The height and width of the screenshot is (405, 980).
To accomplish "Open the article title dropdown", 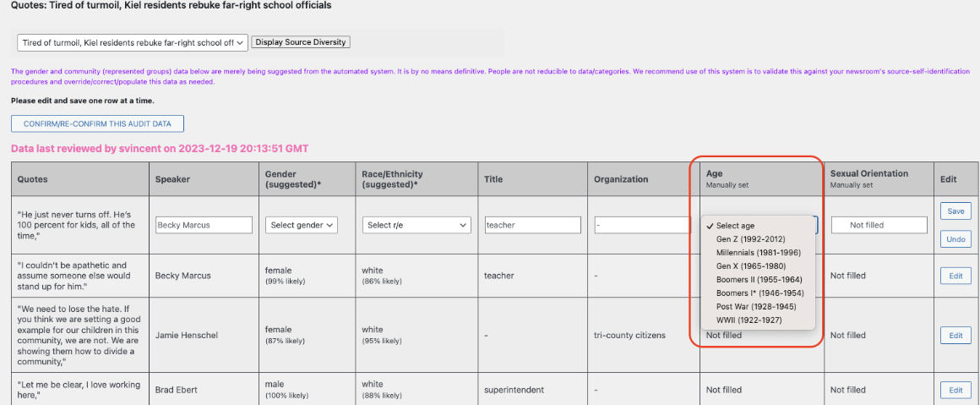I will 132,42.
